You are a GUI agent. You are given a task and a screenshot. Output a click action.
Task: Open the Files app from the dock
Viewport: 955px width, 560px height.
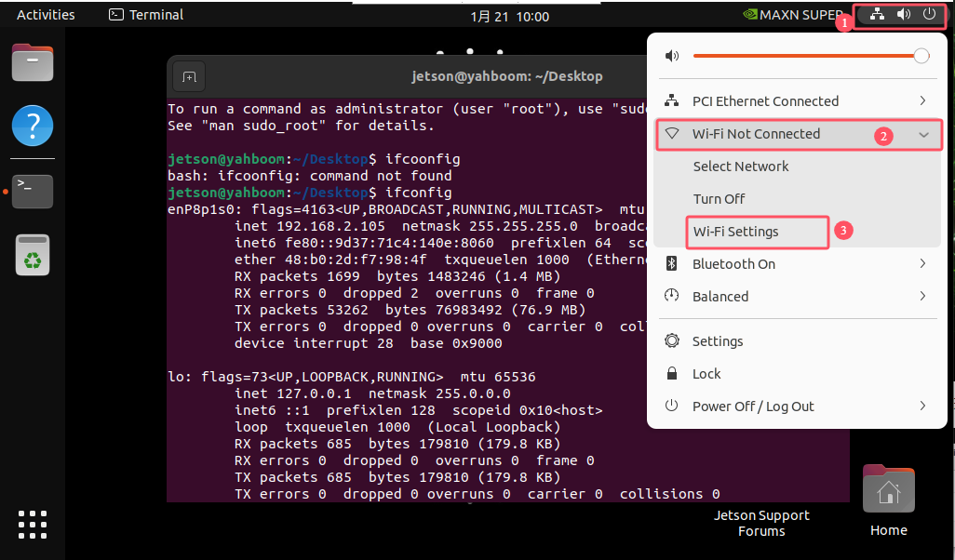[33, 62]
